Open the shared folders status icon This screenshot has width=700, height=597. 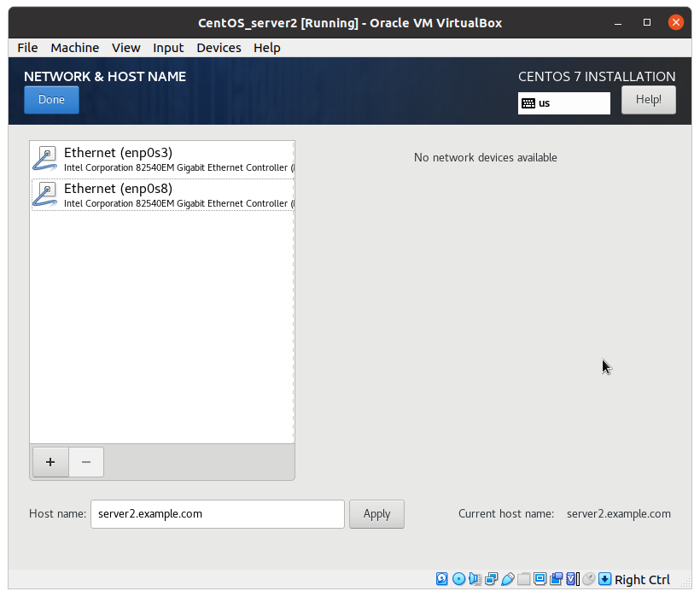pyautogui.click(x=523, y=579)
